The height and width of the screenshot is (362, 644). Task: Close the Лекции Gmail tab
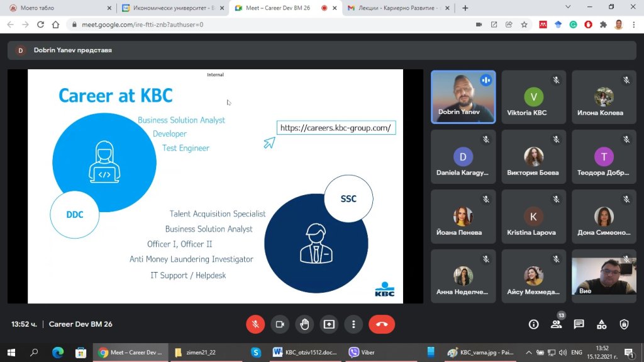pyautogui.click(x=447, y=8)
